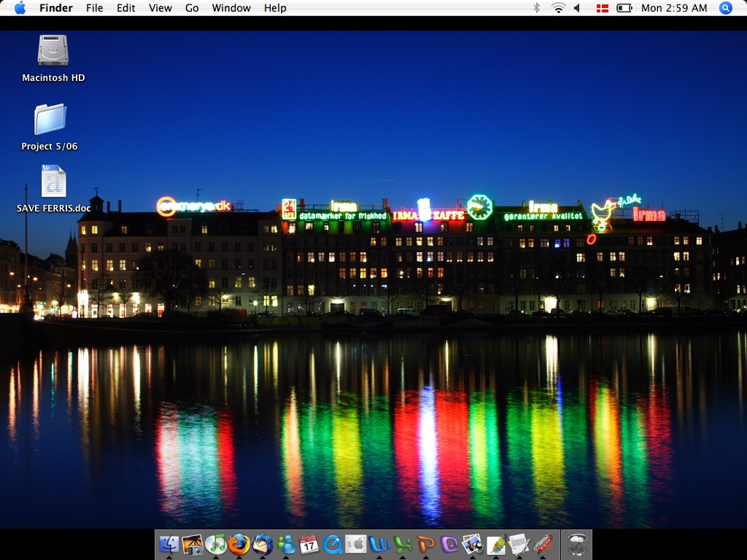The height and width of the screenshot is (560, 747).
Task: Click the Mon 2:59 AM clock
Action: tap(674, 7)
